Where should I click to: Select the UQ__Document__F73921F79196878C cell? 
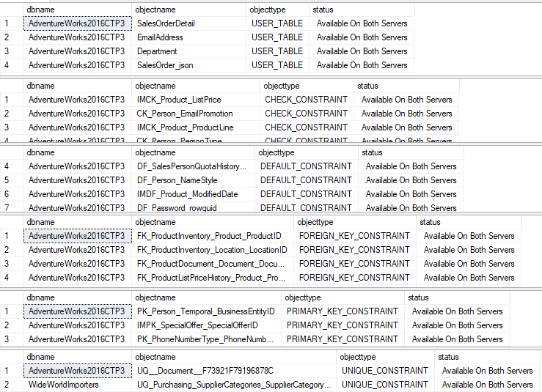click(x=234, y=371)
